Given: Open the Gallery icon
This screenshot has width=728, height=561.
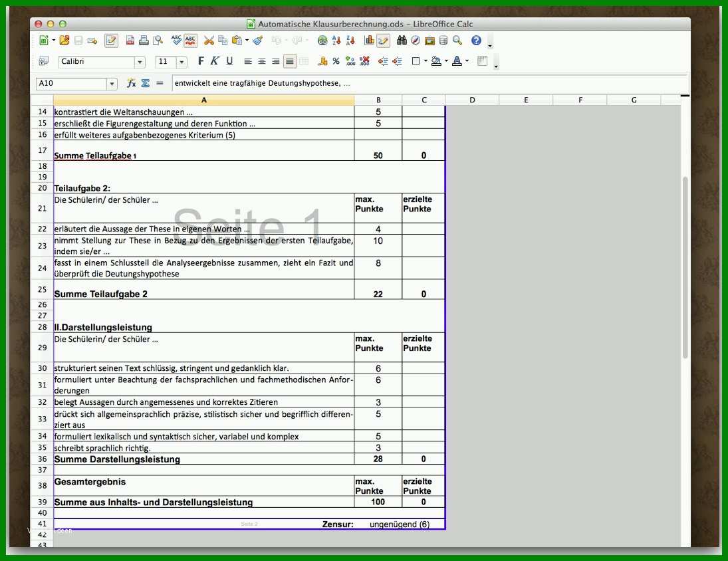Looking at the screenshot, I should pyautogui.click(x=429, y=41).
